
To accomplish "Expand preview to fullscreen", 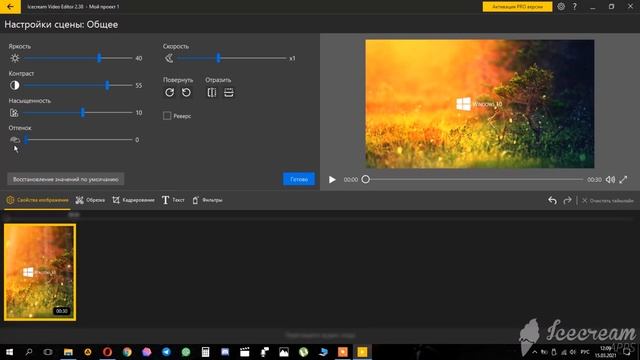I will tap(623, 180).
